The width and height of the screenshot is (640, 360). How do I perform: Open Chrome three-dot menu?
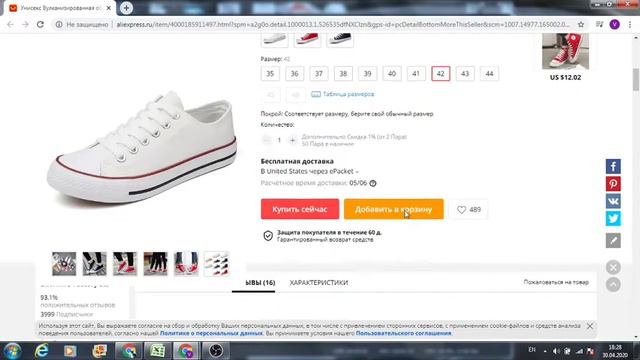(630, 24)
